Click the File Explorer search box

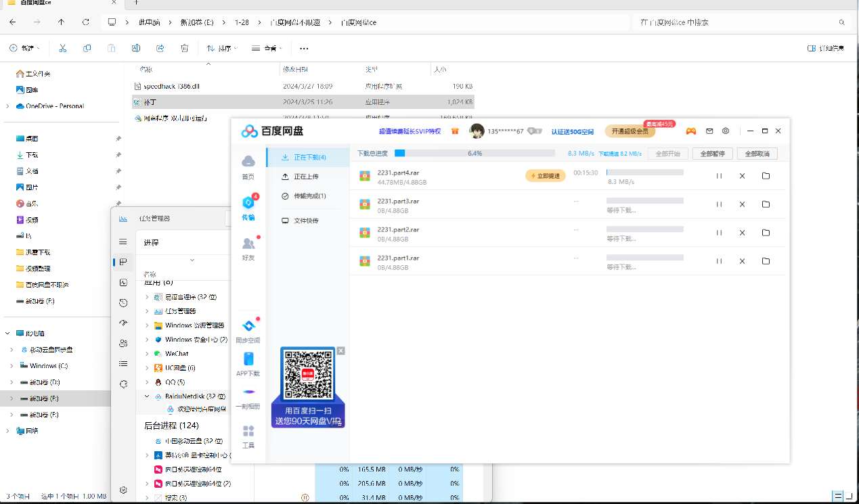[x=741, y=22]
